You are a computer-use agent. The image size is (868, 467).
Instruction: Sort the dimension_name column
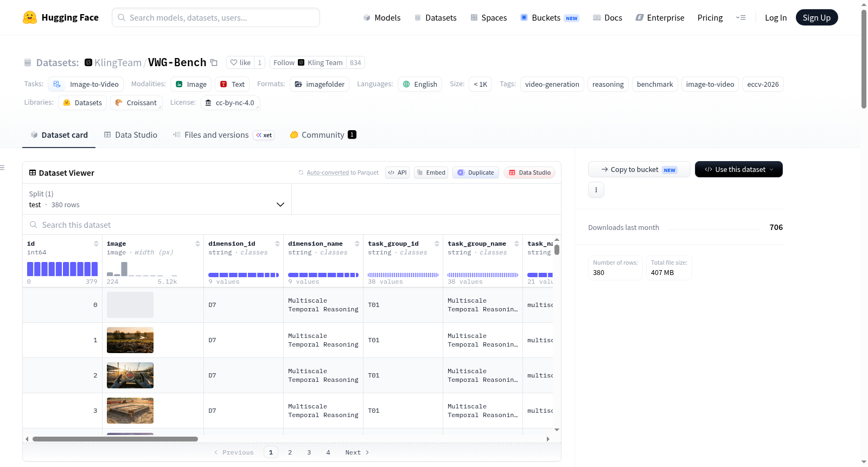click(357, 244)
